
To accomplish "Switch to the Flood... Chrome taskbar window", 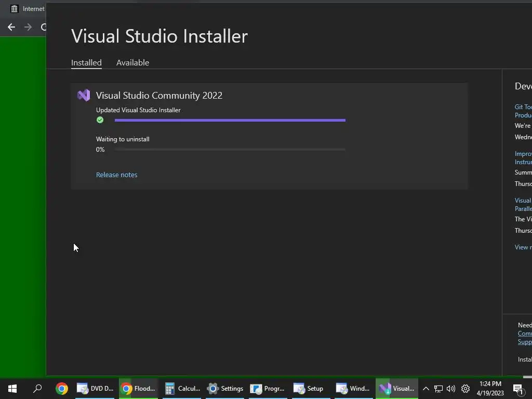I will point(138,389).
